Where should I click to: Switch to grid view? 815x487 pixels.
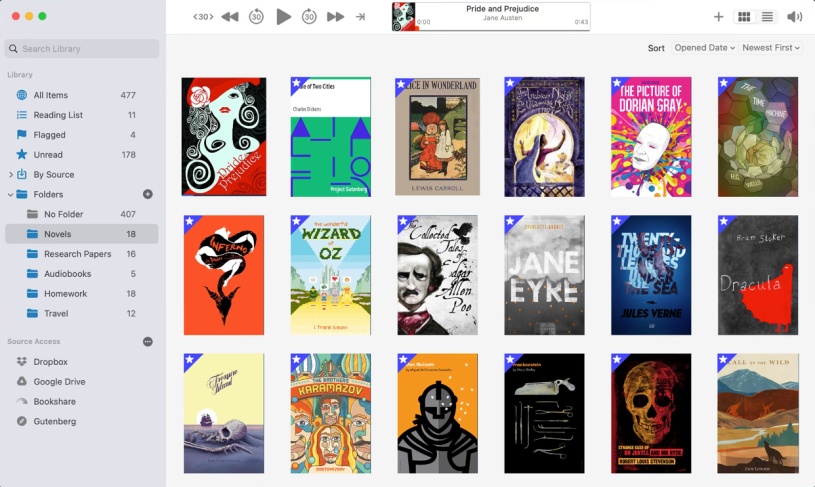click(744, 17)
